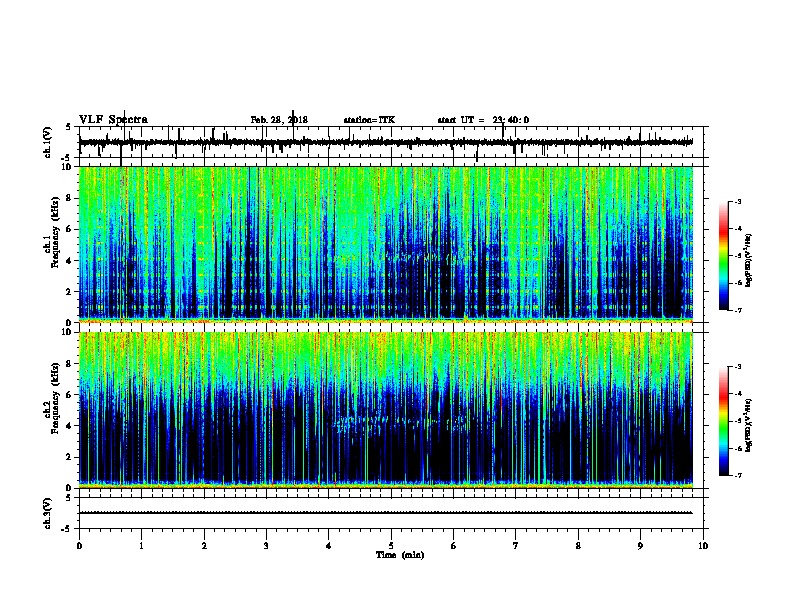The width and height of the screenshot is (792, 612).
Task: Click the log(PSD) label beside ch.1 color bar
Action: 749,260
